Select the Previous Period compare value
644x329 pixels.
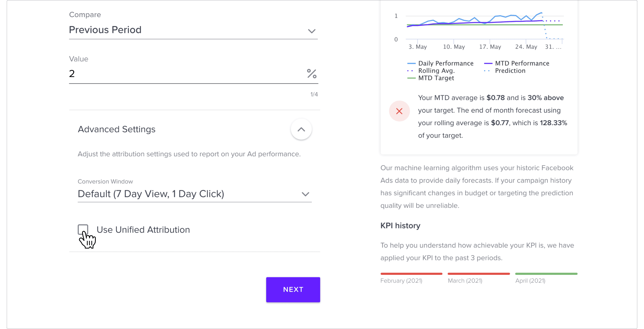pyautogui.click(x=105, y=30)
